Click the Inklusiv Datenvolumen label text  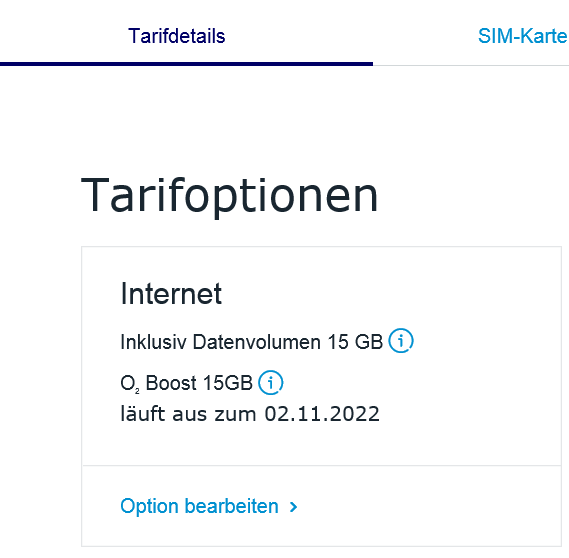pos(220,342)
